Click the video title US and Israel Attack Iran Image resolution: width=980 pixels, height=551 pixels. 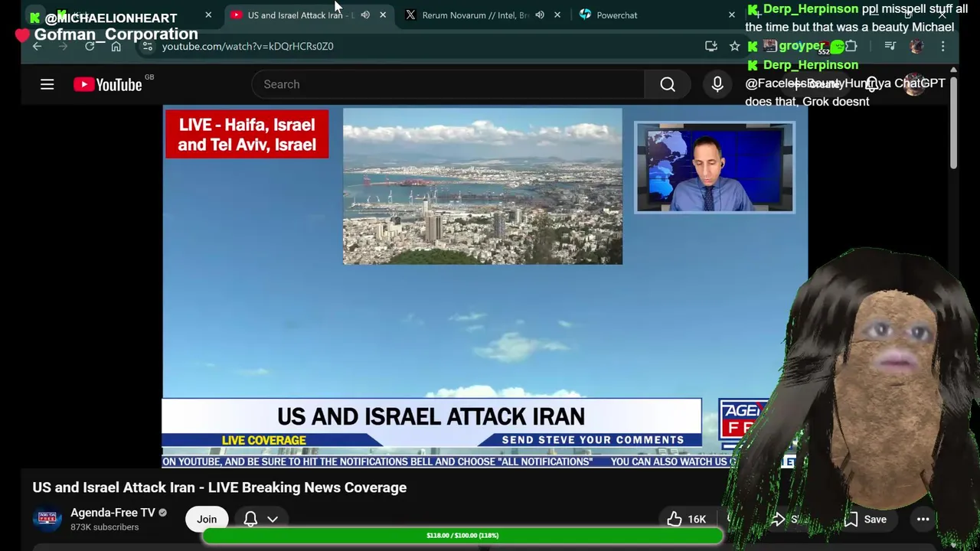tap(219, 487)
